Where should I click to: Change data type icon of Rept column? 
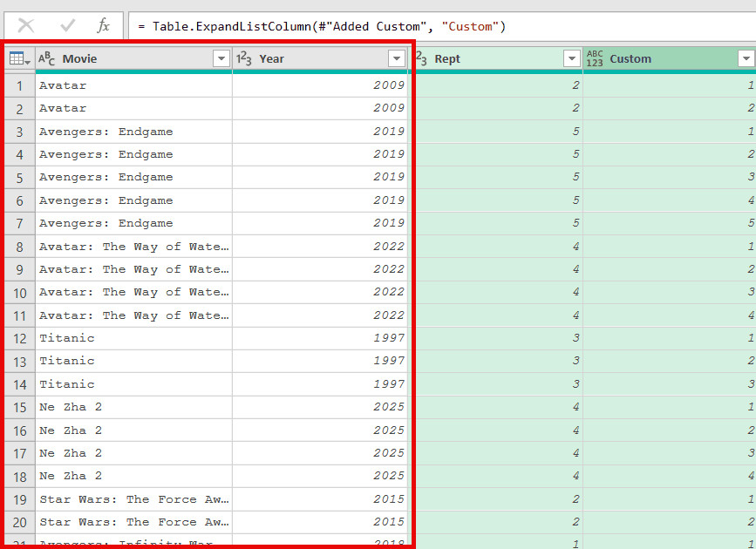(x=421, y=58)
